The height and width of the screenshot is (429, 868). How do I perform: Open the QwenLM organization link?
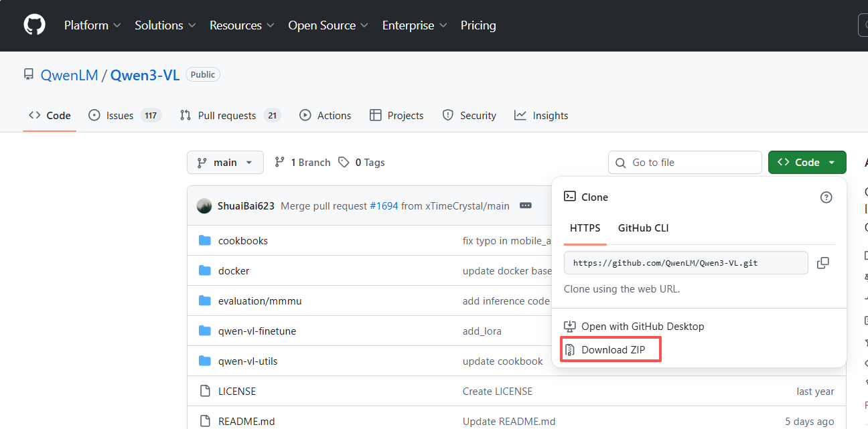tap(70, 75)
